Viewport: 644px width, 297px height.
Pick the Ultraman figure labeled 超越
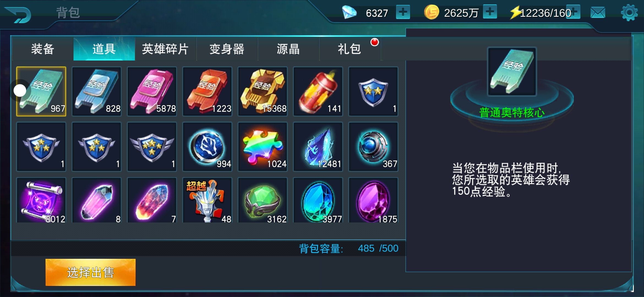coord(207,200)
